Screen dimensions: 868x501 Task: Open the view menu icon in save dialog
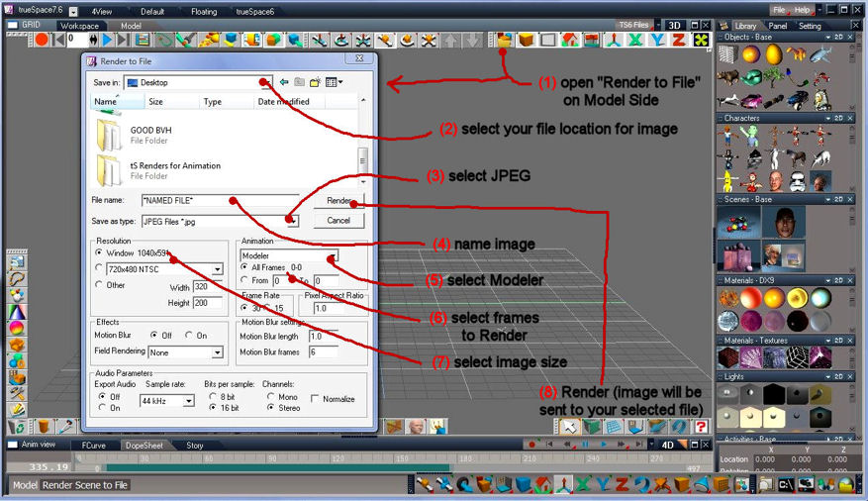click(x=334, y=82)
